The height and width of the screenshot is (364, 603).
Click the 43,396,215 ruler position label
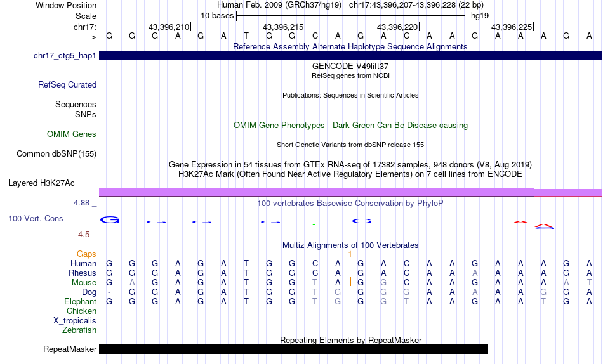pyautogui.click(x=283, y=27)
